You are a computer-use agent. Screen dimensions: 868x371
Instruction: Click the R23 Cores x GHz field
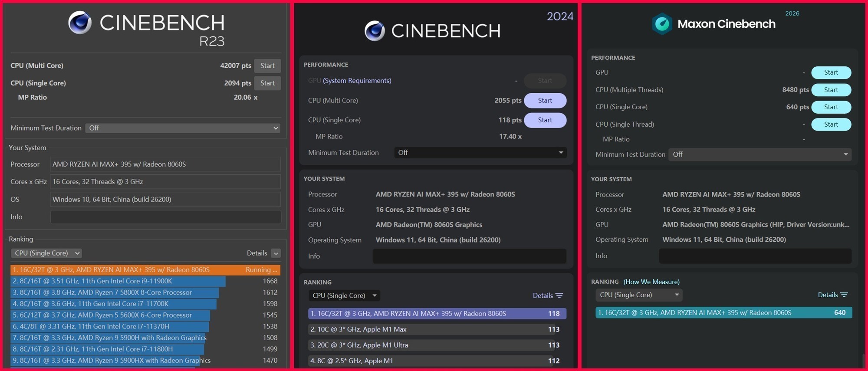(x=165, y=181)
